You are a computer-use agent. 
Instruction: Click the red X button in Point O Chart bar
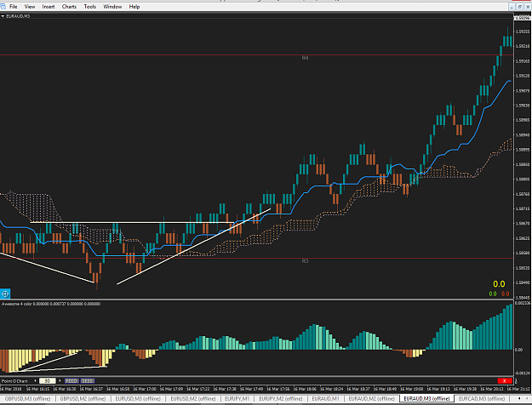click(505, 381)
